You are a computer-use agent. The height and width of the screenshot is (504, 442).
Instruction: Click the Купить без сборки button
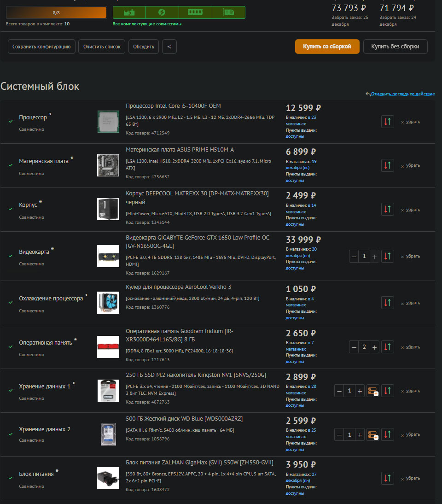(395, 47)
